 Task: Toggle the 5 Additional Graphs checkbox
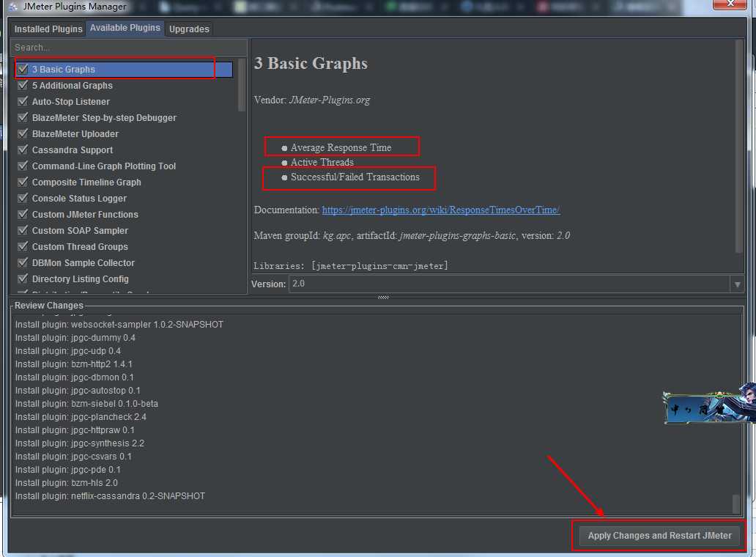coord(23,85)
